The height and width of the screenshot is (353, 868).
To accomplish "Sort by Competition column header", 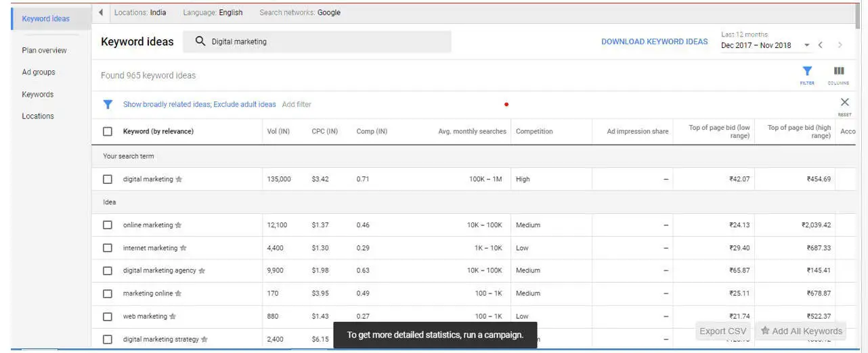I will pyautogui.click(x=534, y=131).
